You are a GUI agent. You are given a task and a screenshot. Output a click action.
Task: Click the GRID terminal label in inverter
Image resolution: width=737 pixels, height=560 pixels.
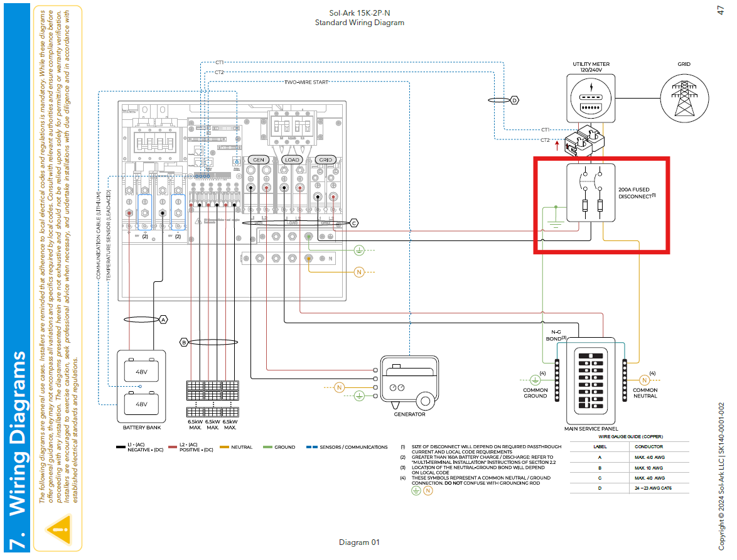coord(326,160)
